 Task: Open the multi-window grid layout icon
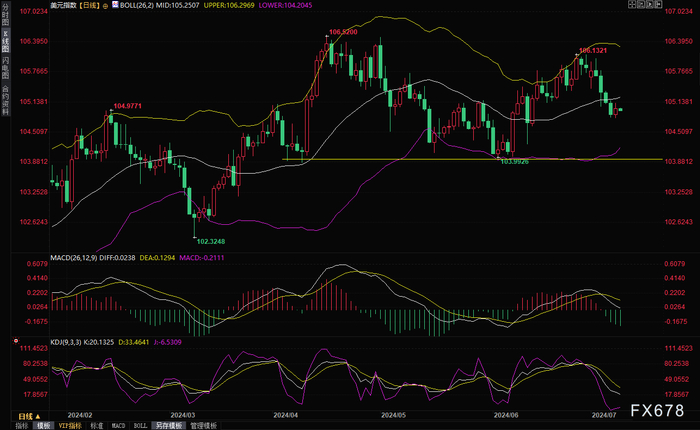tap(632, 4)
